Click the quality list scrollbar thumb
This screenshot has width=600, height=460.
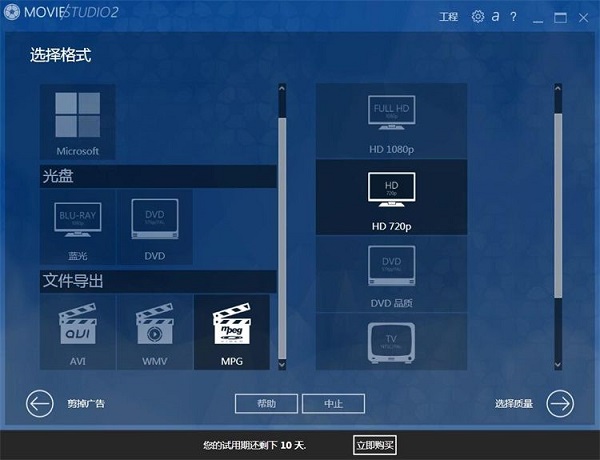558,206
